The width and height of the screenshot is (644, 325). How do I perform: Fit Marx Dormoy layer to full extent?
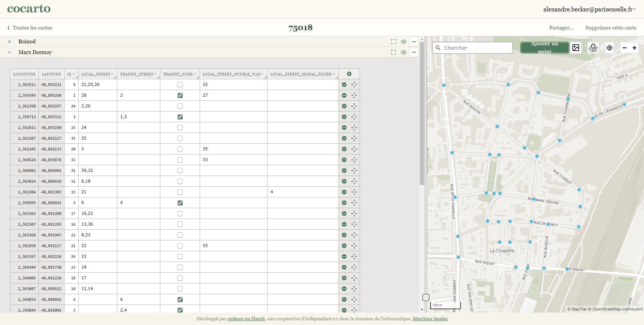pyautogui.click(x=394, y=52)
